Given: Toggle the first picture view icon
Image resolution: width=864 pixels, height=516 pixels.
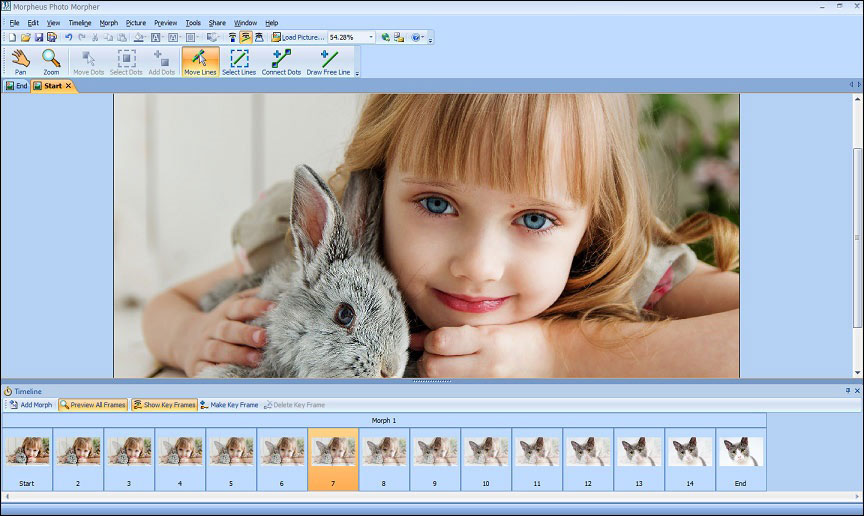Looking at the screenshot, I should [232, 37].
